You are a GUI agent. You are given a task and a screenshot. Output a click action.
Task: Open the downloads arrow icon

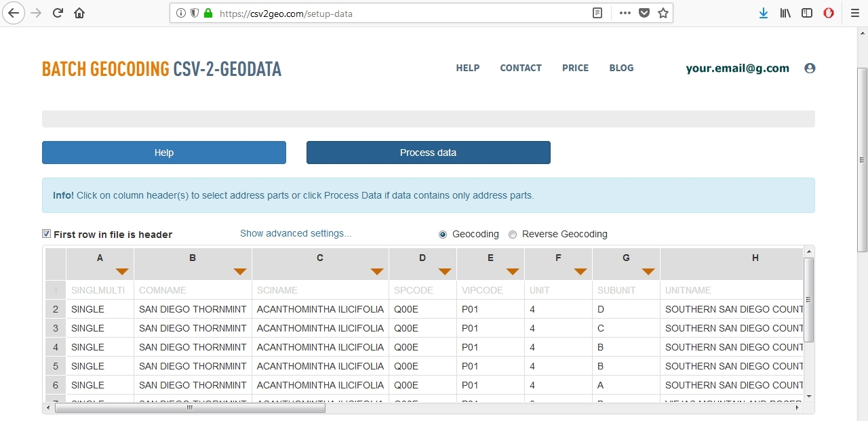click(764, 13)
